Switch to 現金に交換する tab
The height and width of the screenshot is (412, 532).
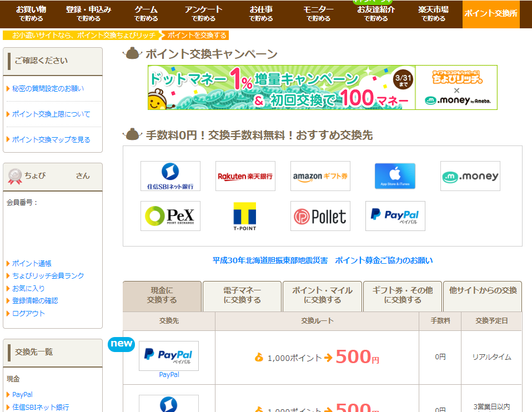coord(162,296)
